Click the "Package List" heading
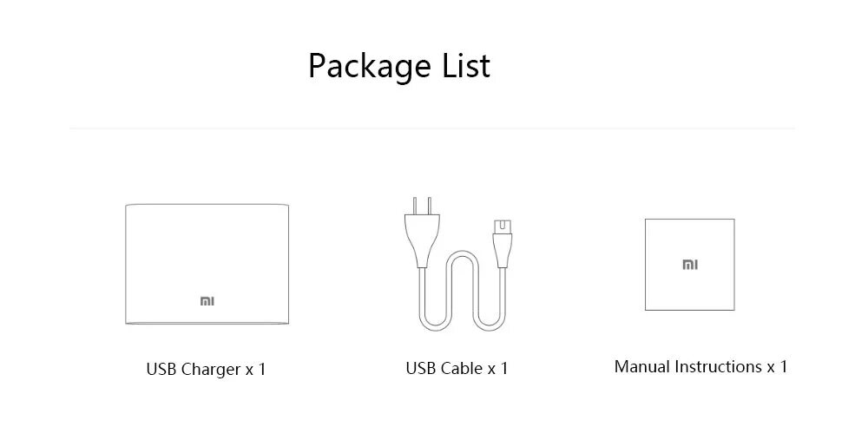 click(399, 66)
